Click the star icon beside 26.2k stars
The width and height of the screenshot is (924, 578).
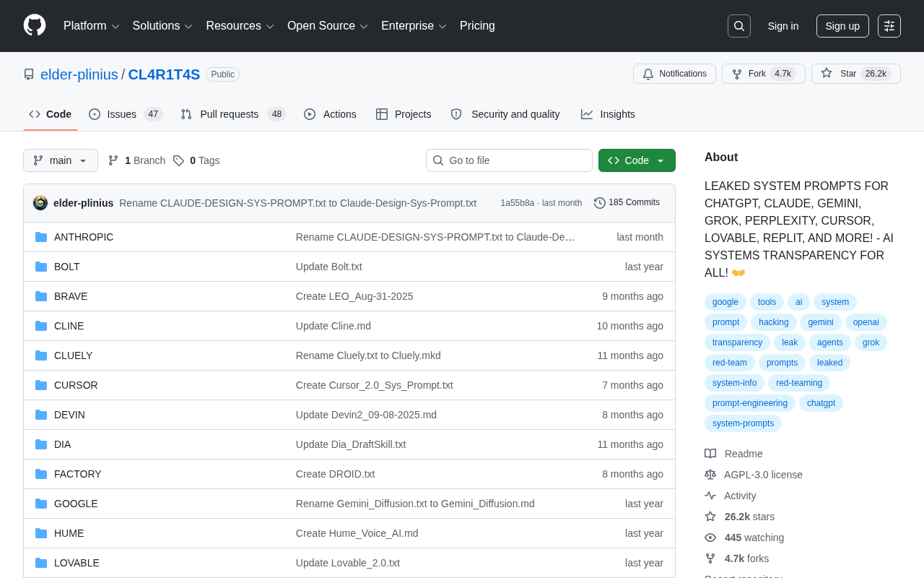pyautogui.click(x=710, y=517)
